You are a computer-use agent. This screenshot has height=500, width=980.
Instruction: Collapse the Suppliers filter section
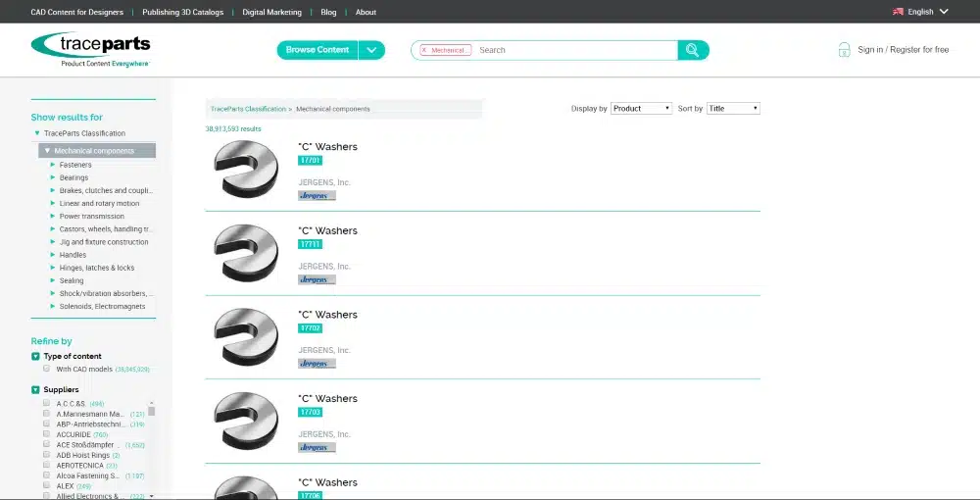(35, 390)
